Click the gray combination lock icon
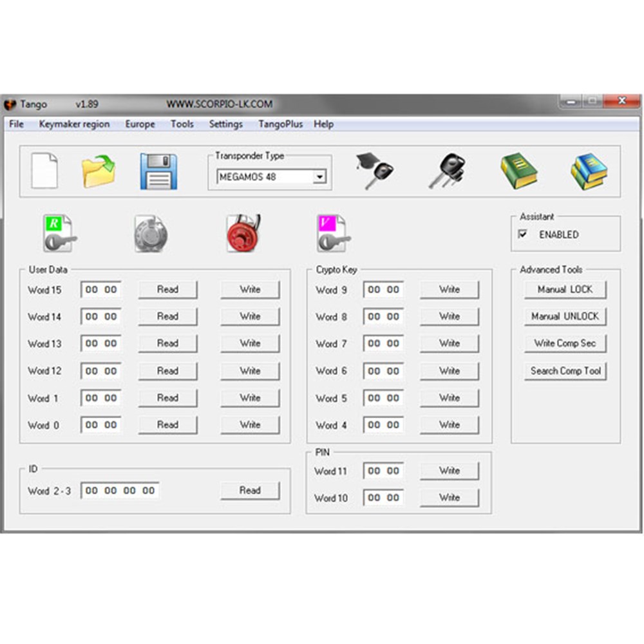Viewport: 644px width, 644px height. (151, 233)
